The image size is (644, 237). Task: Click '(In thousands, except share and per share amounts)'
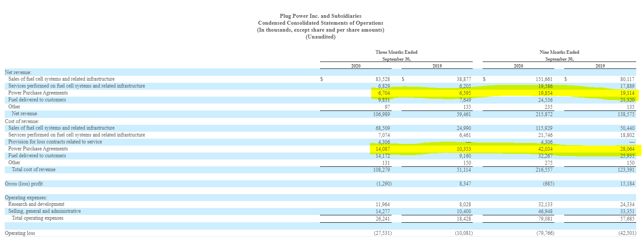320,30
